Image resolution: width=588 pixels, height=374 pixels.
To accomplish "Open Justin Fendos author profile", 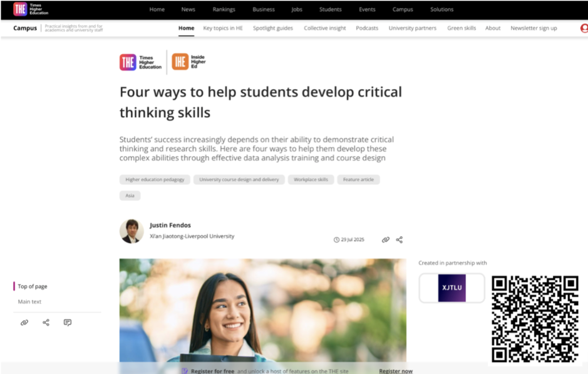I will point(170,225).
